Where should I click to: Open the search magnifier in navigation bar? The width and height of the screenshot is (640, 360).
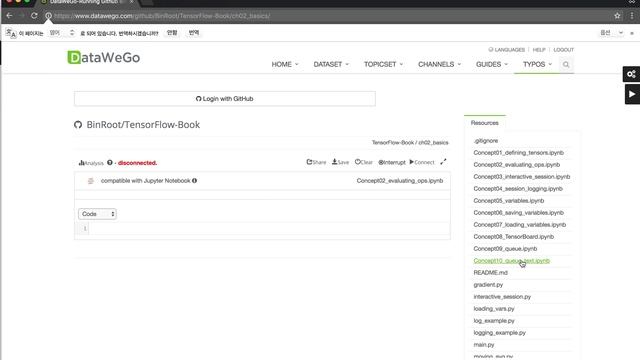point(566,64)
